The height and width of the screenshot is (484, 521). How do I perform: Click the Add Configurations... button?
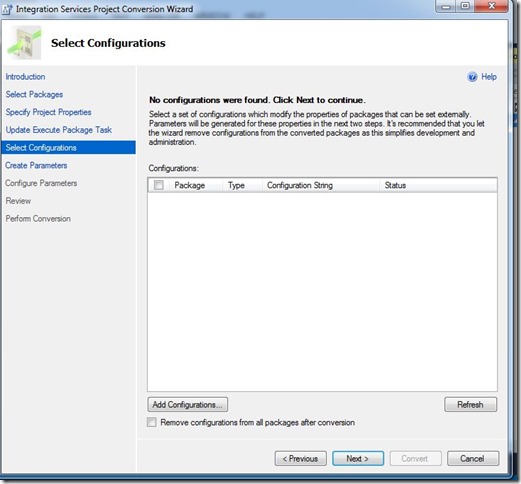188,405
